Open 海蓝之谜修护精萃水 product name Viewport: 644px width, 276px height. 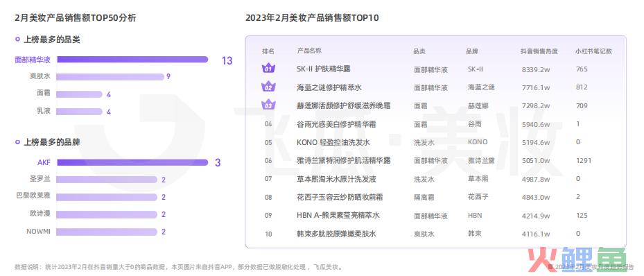click(329, 87)
